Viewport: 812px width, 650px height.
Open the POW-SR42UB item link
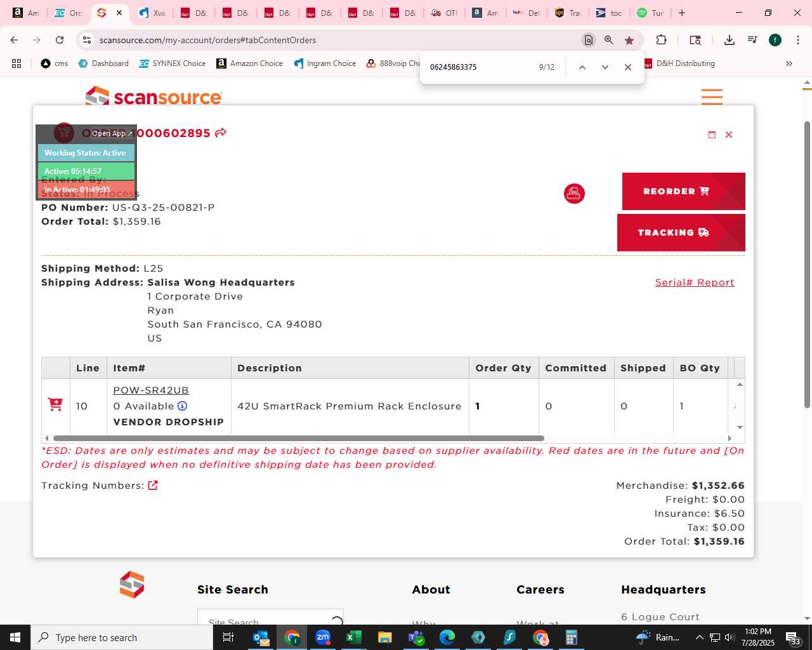click(151, 390)
